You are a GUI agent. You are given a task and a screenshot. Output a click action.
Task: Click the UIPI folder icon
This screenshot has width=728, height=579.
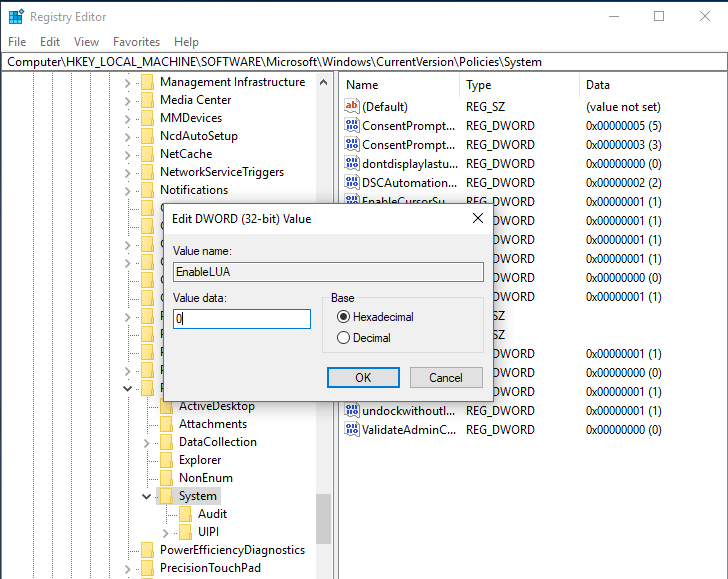pyautogui.click(x=185, y=532)
